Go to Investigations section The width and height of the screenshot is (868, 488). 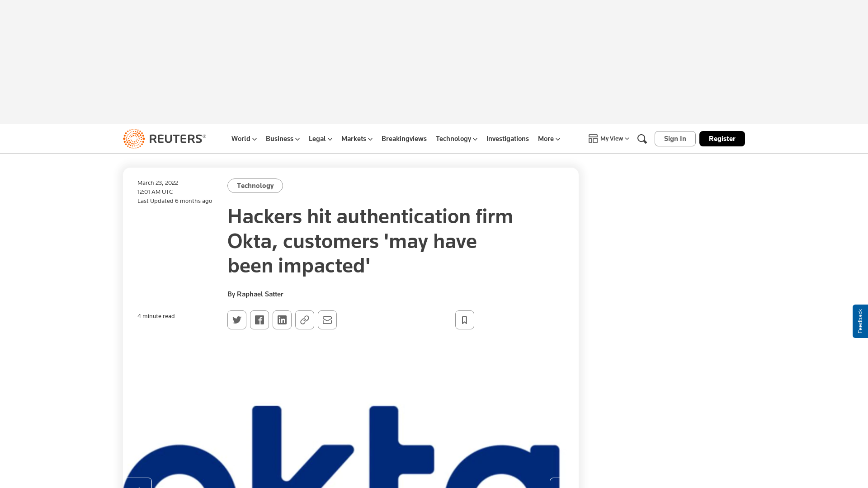pyautogui.click(x=508, y=139)
